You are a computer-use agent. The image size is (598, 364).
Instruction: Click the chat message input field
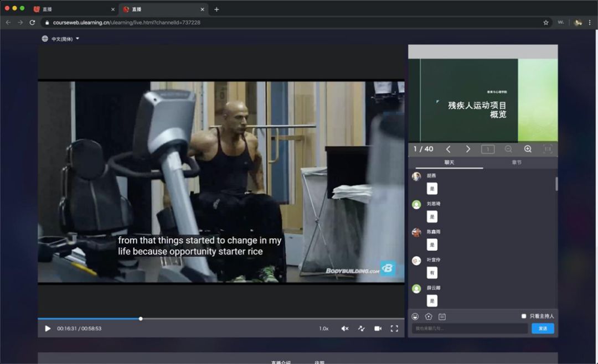pos(470,329)
